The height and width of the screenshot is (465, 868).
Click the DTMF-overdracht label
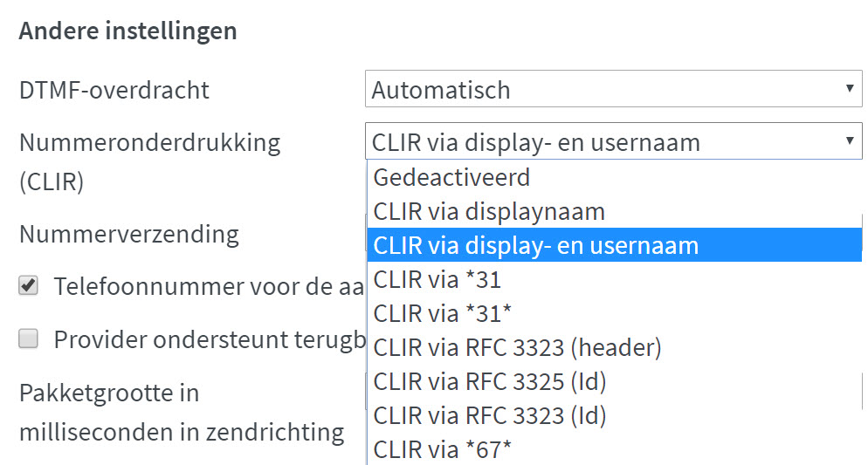[x=114, y=90]
